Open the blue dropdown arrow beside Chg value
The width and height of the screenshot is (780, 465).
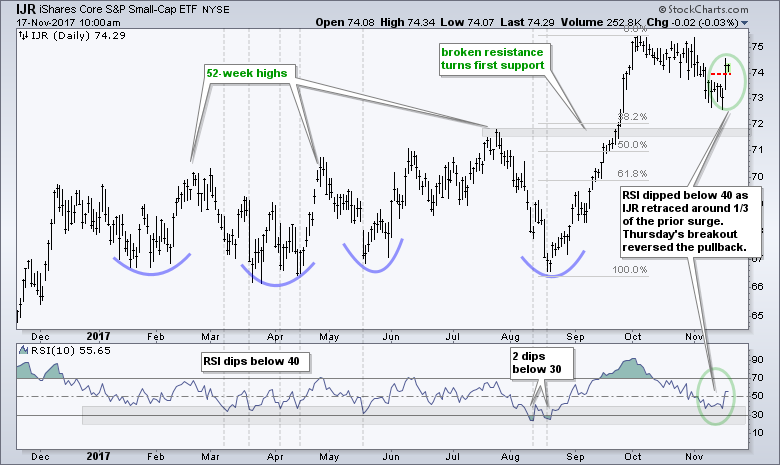[744, 23]
